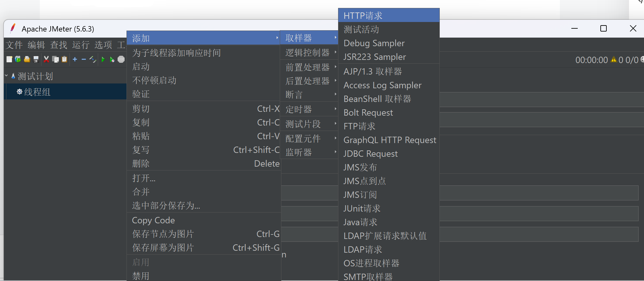Image resolution: width=644 pixels, height=281 pixels.
Task: Collapse the 测试计划 tree node
Action: (x=6, y=76)
